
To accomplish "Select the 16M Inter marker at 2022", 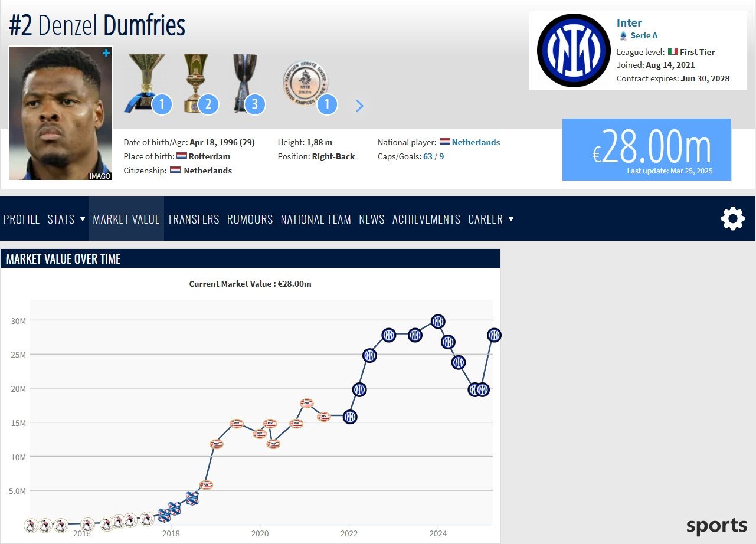I will tap(350, 417).
